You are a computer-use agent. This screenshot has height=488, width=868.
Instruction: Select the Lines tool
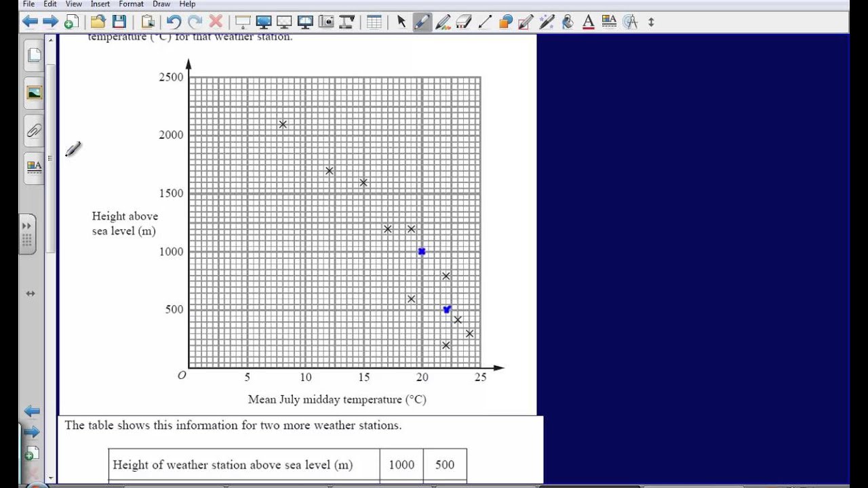(x=485, y=22)
